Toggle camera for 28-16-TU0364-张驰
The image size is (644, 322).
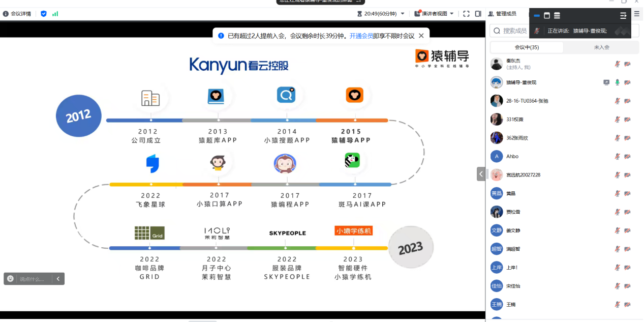coord(627,101)
